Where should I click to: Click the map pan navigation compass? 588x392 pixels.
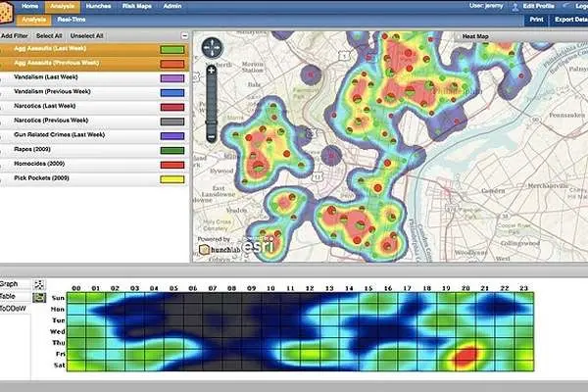coord(212,50)
